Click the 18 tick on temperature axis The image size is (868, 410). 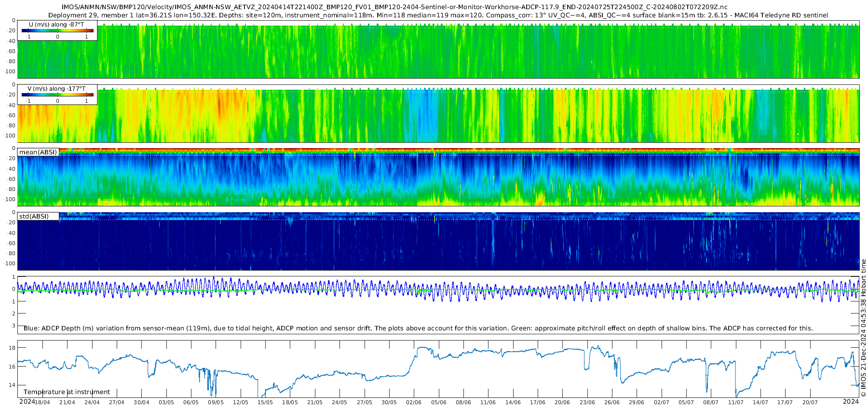(x=12, y=348)
